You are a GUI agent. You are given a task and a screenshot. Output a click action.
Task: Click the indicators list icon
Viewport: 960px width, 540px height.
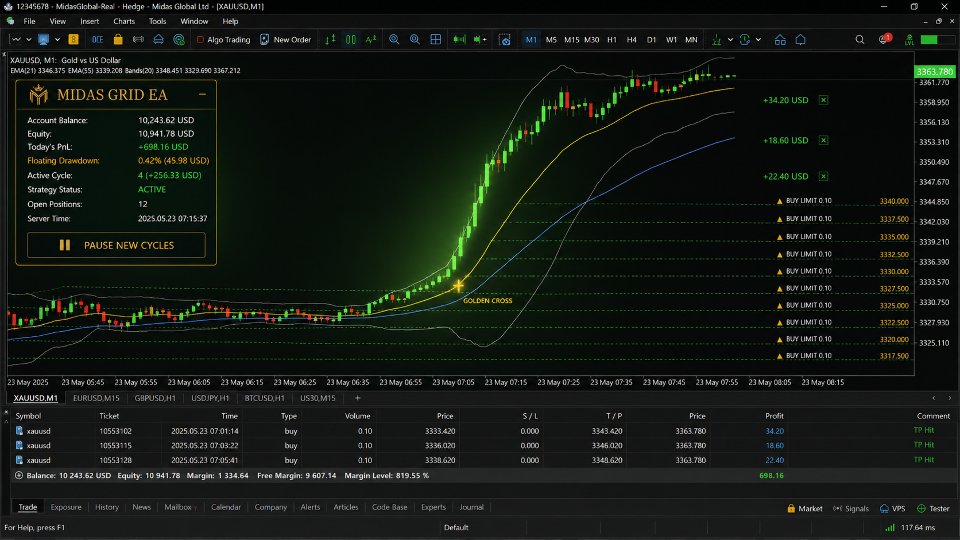716,39
